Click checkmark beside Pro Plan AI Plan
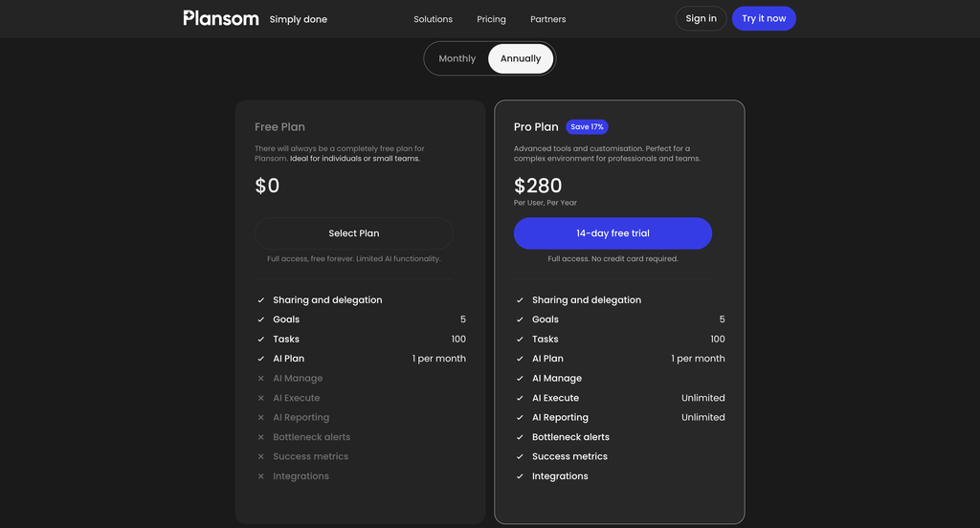 click(520, 359)
